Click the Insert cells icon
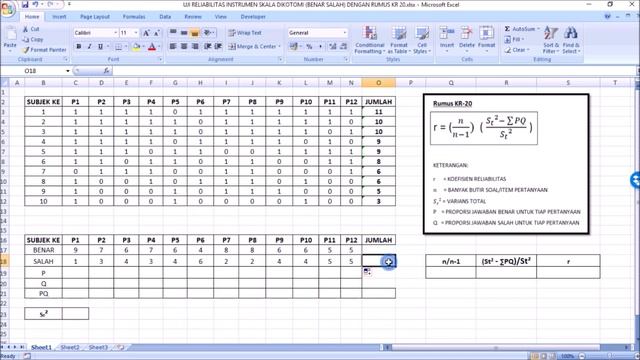The height and width of the screenshot is (360, 640). click(x=447, y=33)
